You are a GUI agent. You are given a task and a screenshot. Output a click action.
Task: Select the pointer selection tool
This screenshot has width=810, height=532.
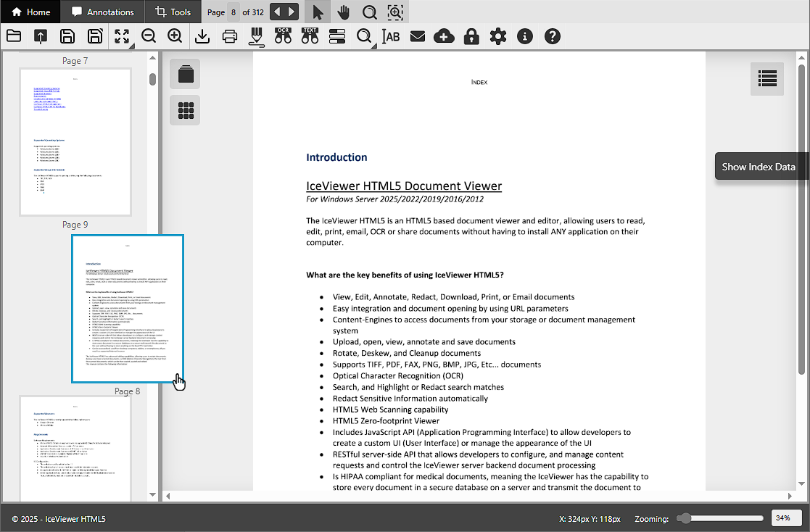pyautogui.click(x=318, y=12)
